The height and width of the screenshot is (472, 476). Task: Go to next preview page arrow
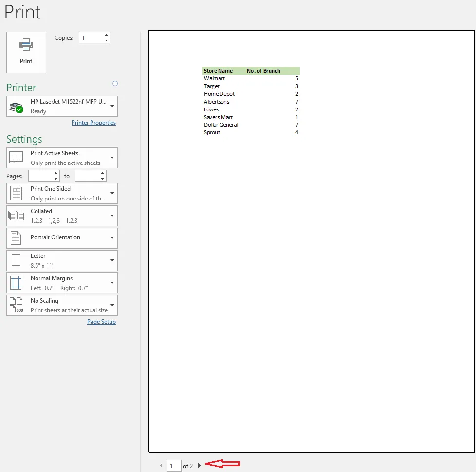coord(199,465)
